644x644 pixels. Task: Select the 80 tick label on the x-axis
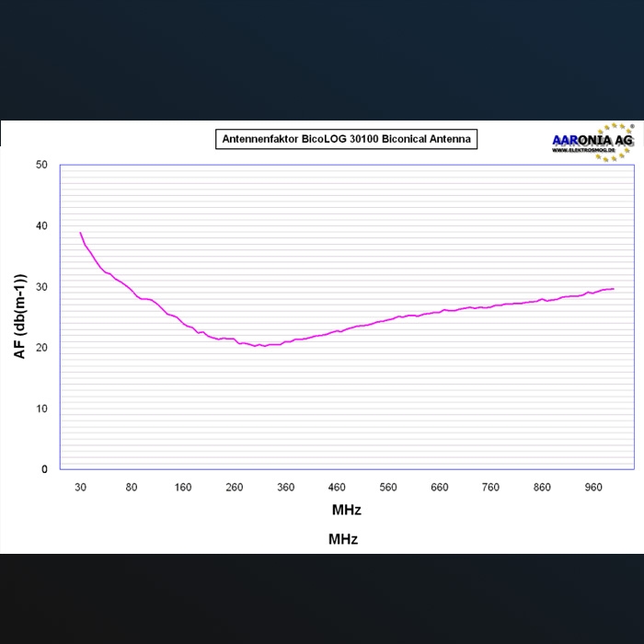click(x=132, y=488)
